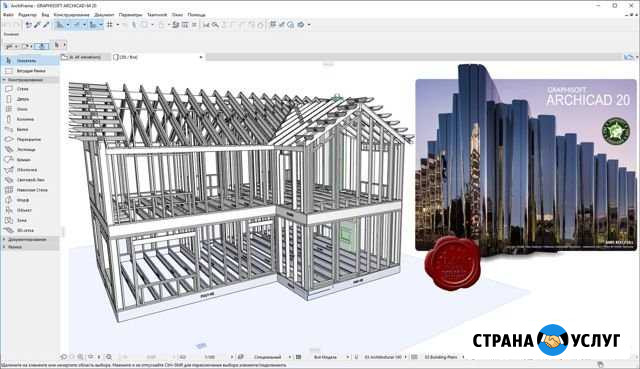Select the Крыша (Roof) tool

pos(30,160)
